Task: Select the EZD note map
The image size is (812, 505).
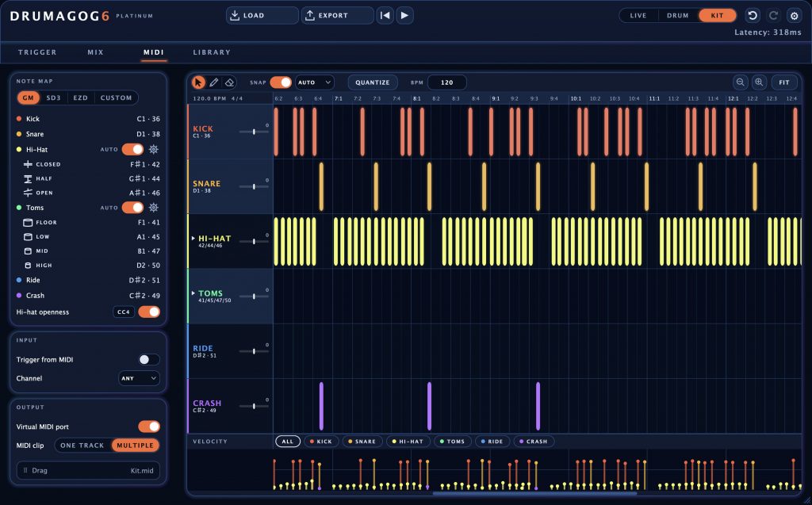Action: (80, 98)
